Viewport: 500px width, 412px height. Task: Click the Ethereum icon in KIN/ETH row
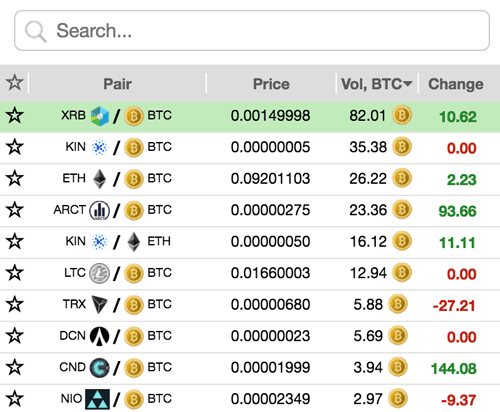(x=134, y=242)
